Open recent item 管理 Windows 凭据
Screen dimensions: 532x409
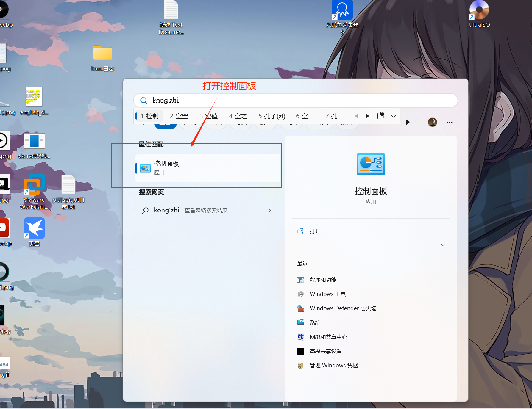coord(334,366)
